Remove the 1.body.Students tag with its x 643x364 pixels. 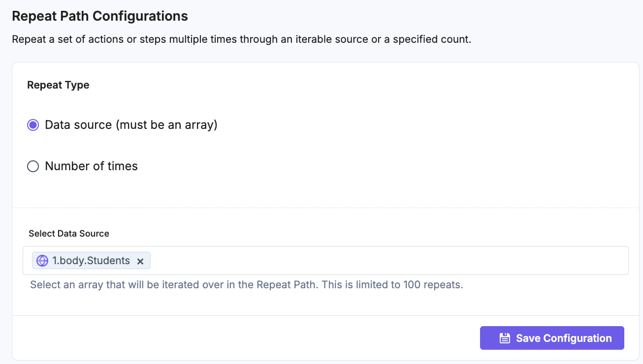[140, 261]
